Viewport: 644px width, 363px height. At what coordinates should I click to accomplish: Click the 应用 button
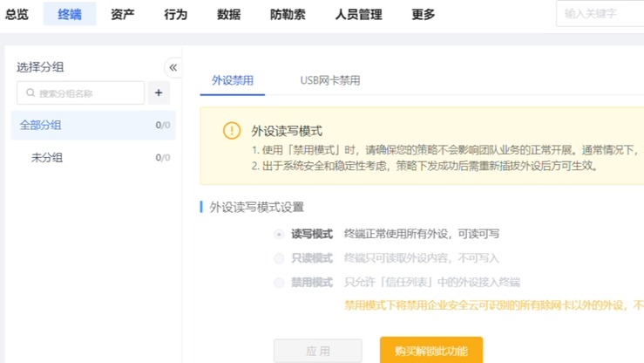click(x=318, y=351)
